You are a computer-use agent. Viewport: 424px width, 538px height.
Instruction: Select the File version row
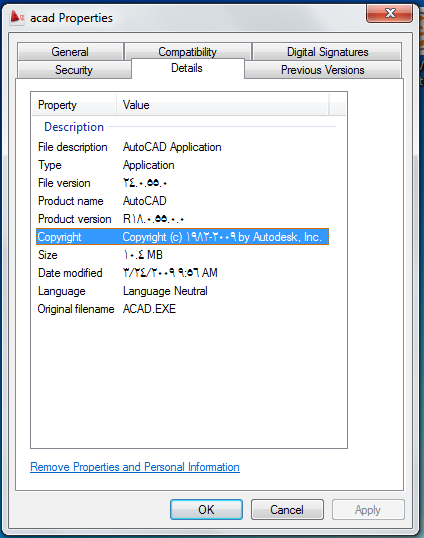[x=182, y=183]
